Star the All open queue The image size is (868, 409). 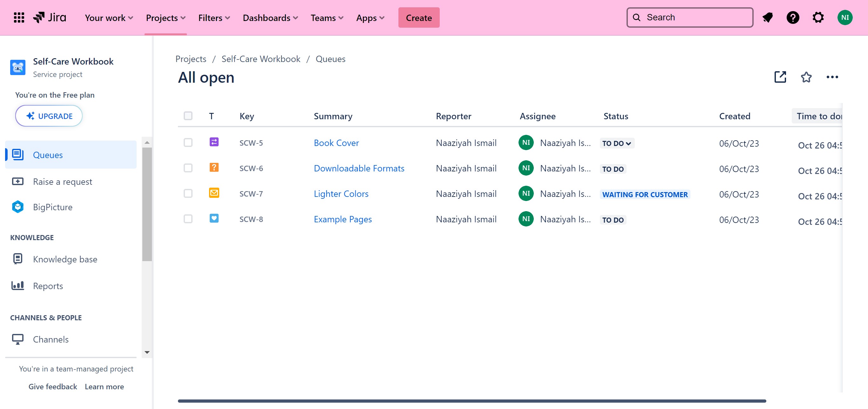806,77
